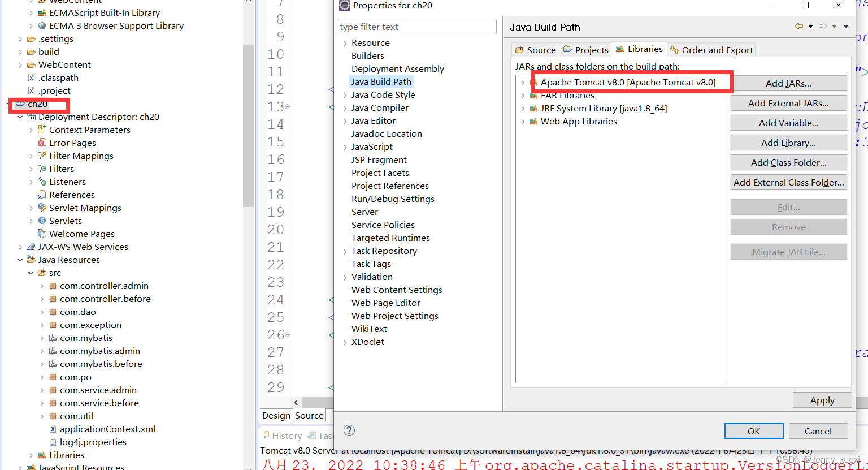
Task: Click the Error Pages icon
Action: [x=42, y=143]
